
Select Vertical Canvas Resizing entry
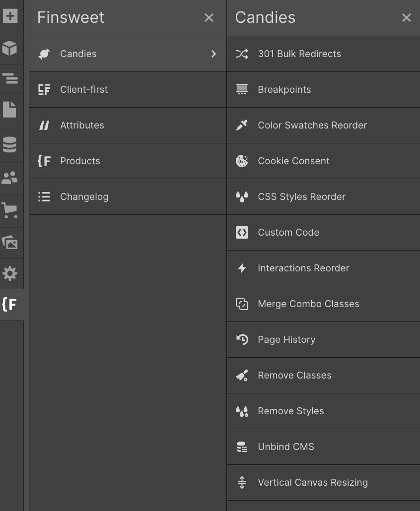tap(324, 483)
